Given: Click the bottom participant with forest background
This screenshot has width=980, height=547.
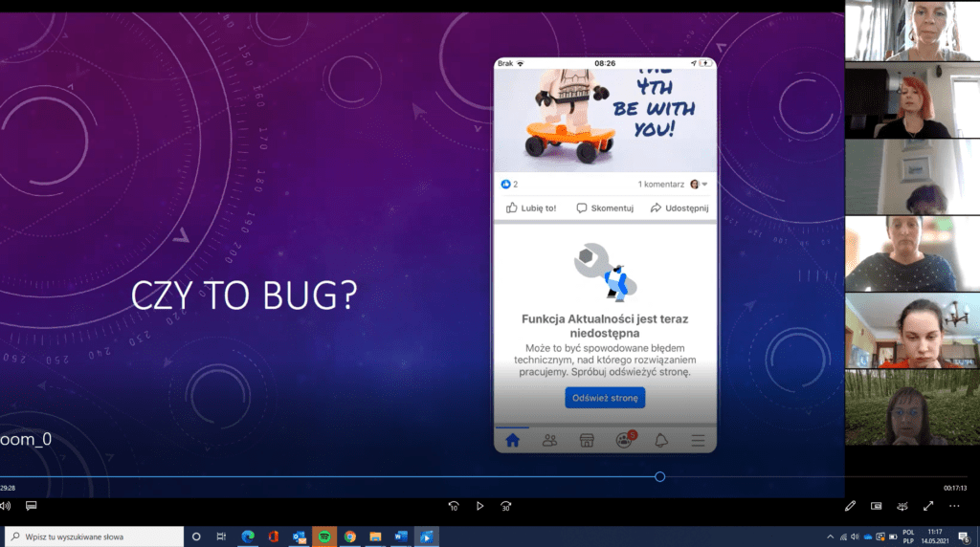Looking at the screenshot, I should (x=912, y=407).
